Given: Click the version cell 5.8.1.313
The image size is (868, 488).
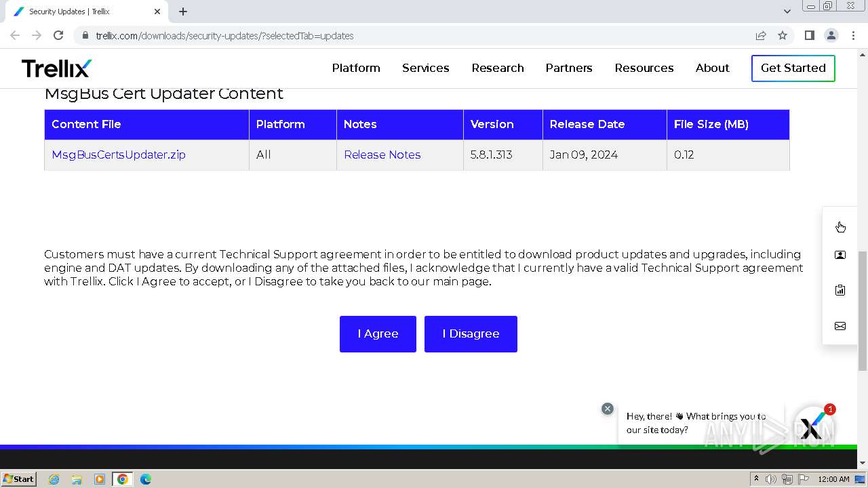Looking at the screenshot, I should click(x=503, y=155).
